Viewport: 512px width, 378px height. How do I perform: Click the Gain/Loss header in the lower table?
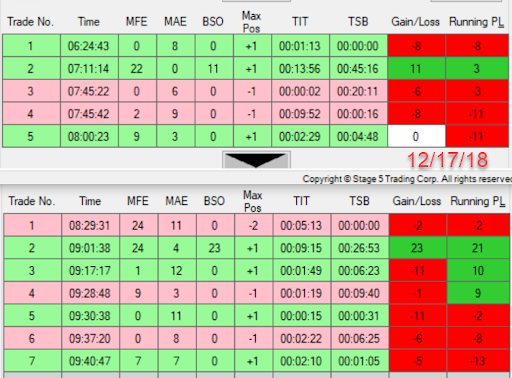[x=417, y=201]
